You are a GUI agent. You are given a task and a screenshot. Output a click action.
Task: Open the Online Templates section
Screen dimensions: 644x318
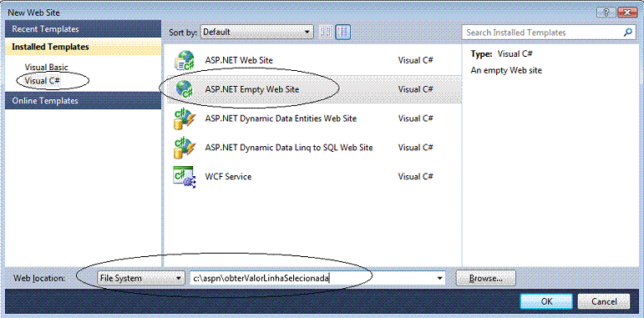84,100
